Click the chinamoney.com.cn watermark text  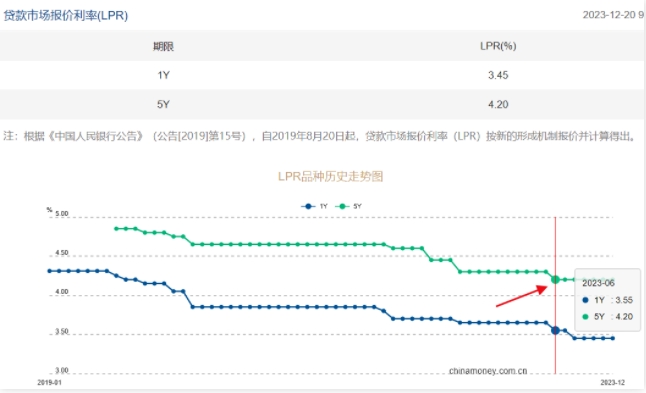pyautogui.click(x=488, y=371)
